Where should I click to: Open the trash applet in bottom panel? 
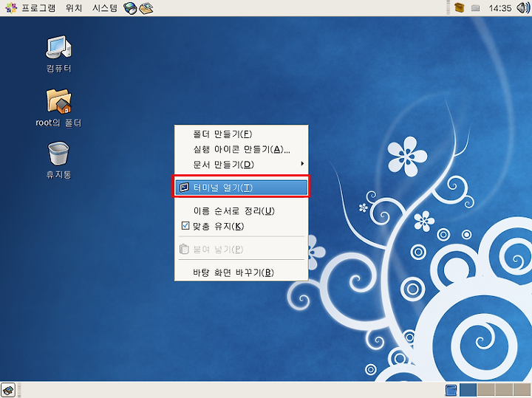click(451, 390)
